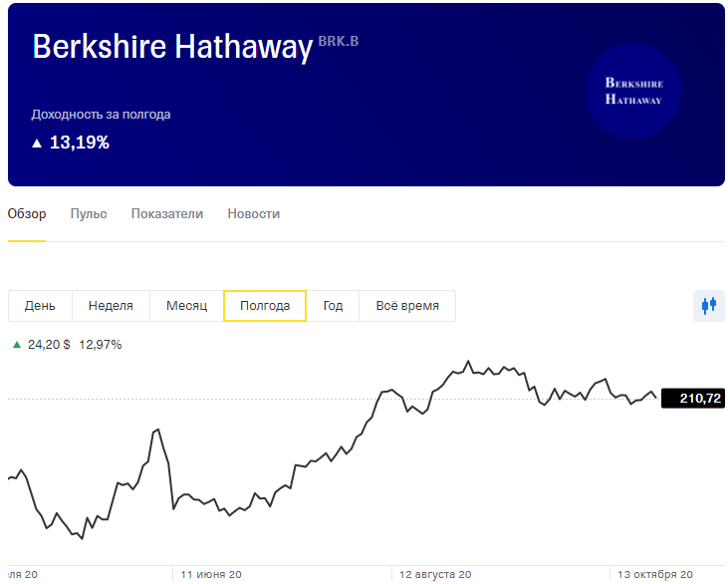Select the Полгода chart period
This screenshot has width=728, height=584.
(x=265, y=306)
